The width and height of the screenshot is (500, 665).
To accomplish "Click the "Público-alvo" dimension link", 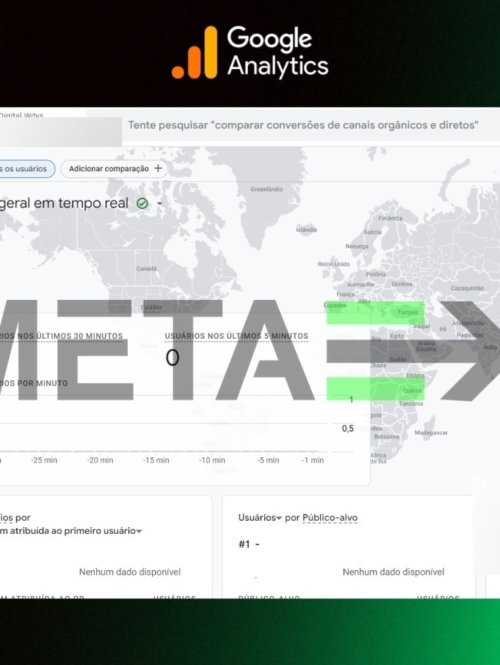I will tap(330, 518).
